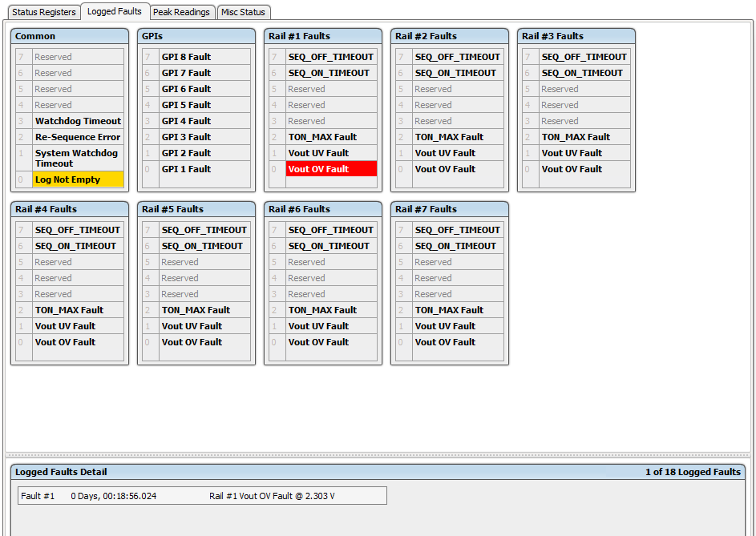
Task: Switch to the Logged Faults tab
Action: (x=114, y=12)
